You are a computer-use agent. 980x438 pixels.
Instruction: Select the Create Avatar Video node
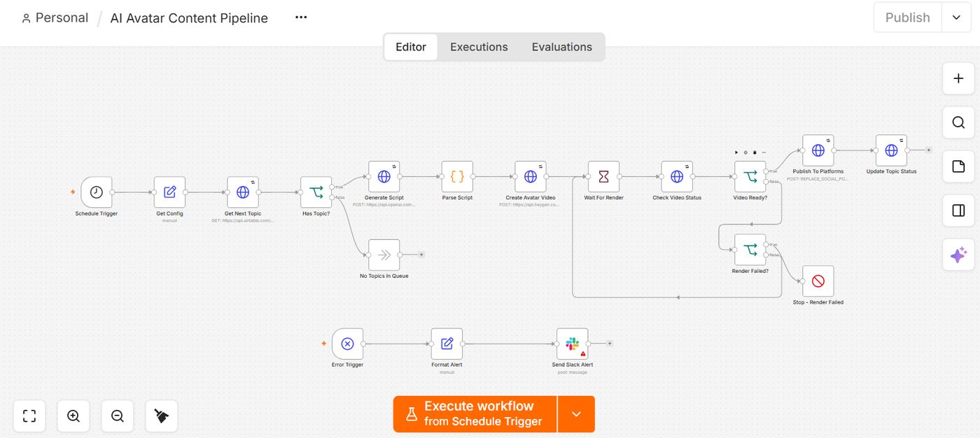pos(531,177)
